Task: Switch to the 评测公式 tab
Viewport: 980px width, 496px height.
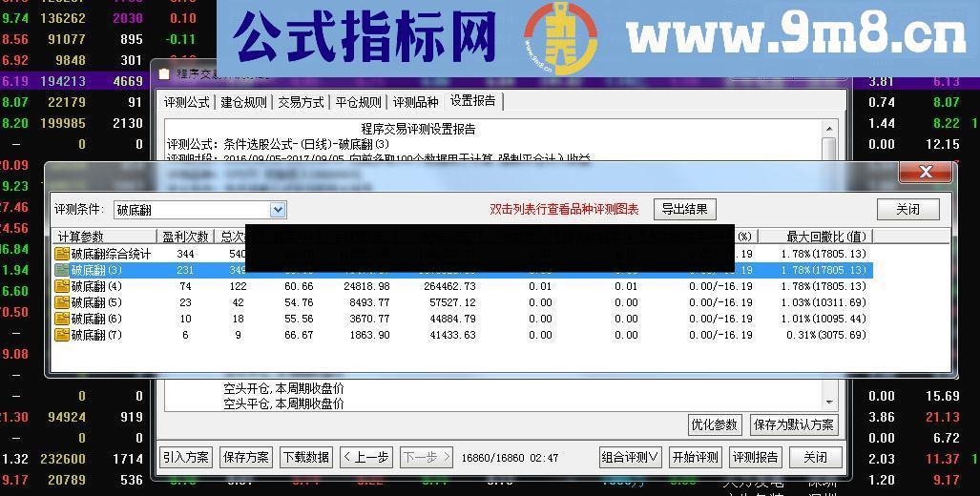Action: (x=186, y=102)
